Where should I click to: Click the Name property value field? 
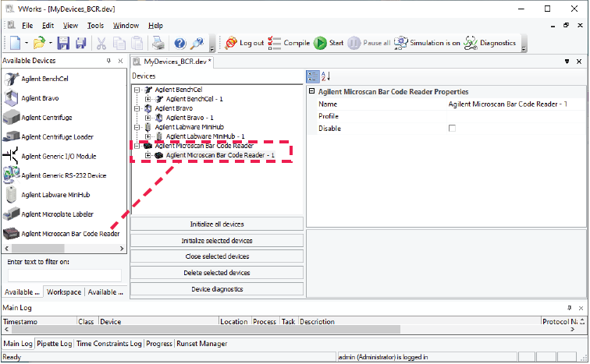click(516, 104)
